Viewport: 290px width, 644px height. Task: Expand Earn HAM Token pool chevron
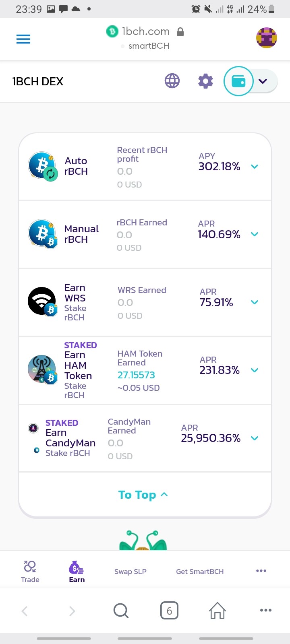[255, 370]
